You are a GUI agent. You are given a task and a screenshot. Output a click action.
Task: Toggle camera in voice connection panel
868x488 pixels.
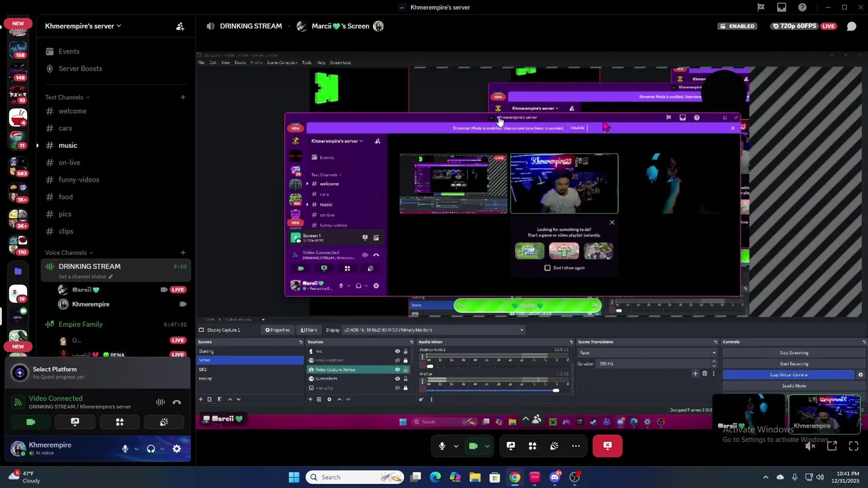point(31,422)
